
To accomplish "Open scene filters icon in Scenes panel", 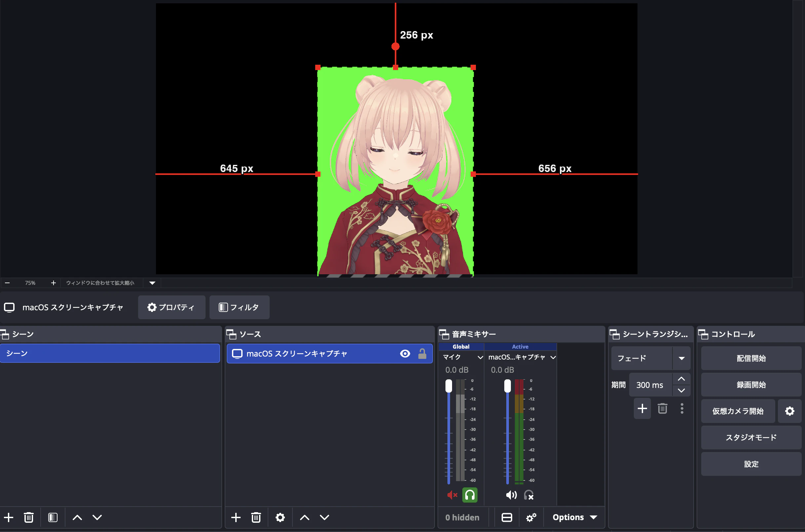I will [53, 517].
